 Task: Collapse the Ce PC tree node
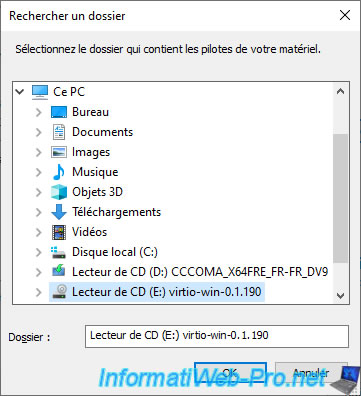point(20,92)
